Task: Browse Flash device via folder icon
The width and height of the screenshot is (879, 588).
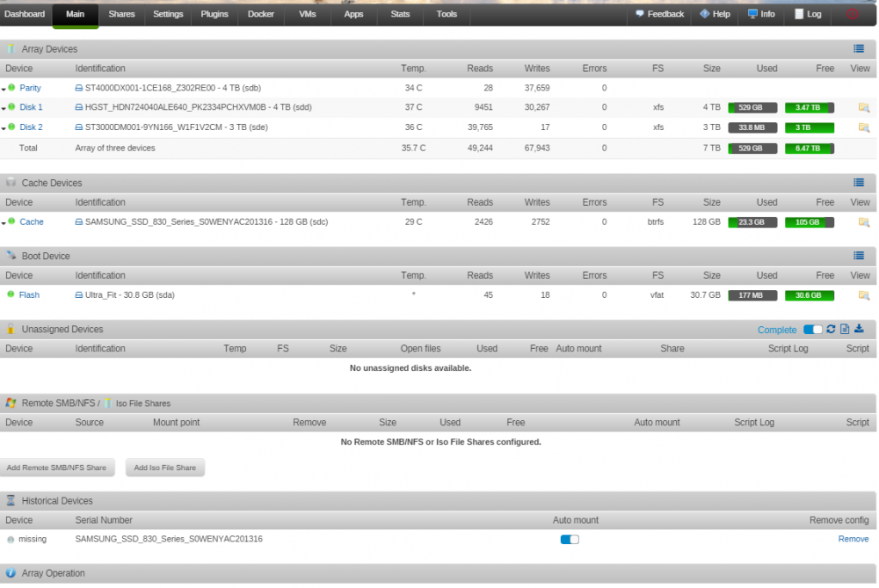Action: pos(863,295)
